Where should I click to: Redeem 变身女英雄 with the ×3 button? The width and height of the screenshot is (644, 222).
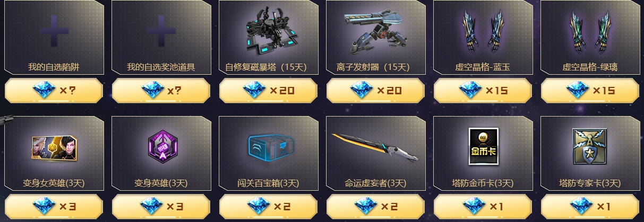tap(54, 206)
